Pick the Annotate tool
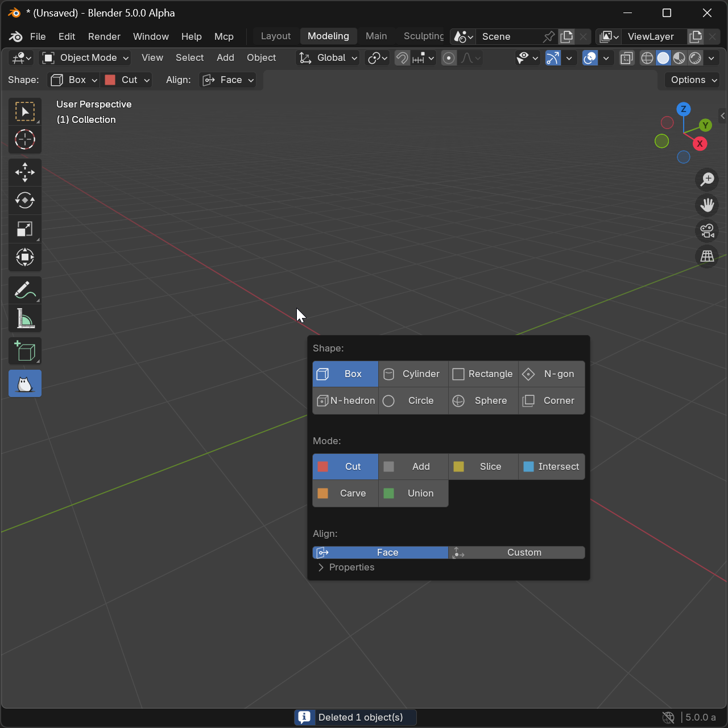Screen dimensions: 728x728 click(24, 290)
